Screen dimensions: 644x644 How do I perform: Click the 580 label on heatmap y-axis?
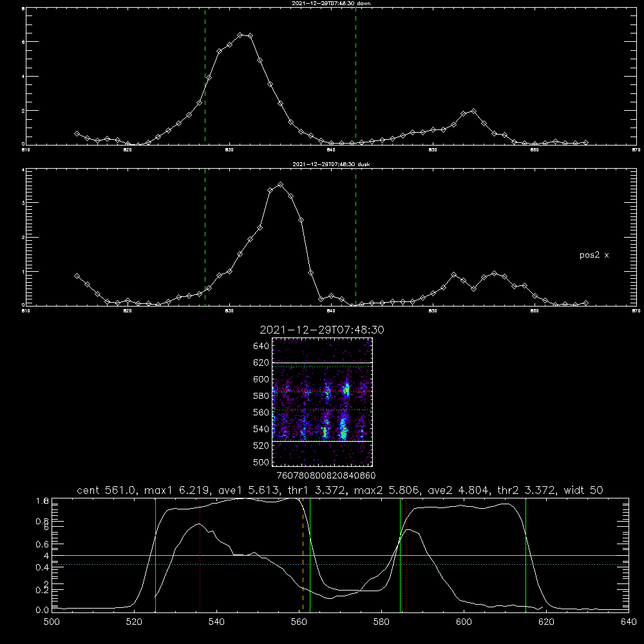[x=261, y=396]
